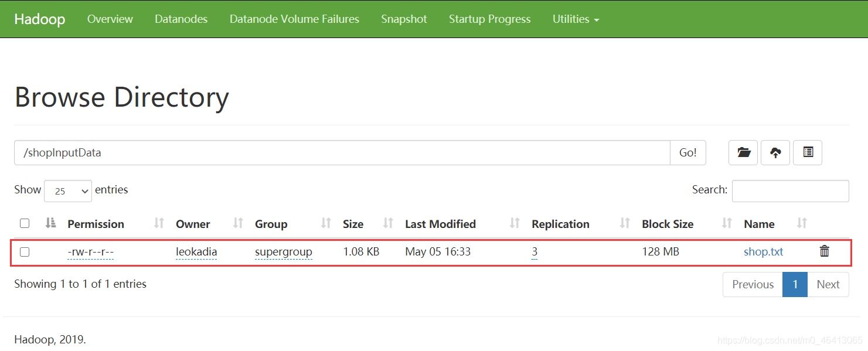
Task: Click the cut and paste list icon
Action: point(808,152)
